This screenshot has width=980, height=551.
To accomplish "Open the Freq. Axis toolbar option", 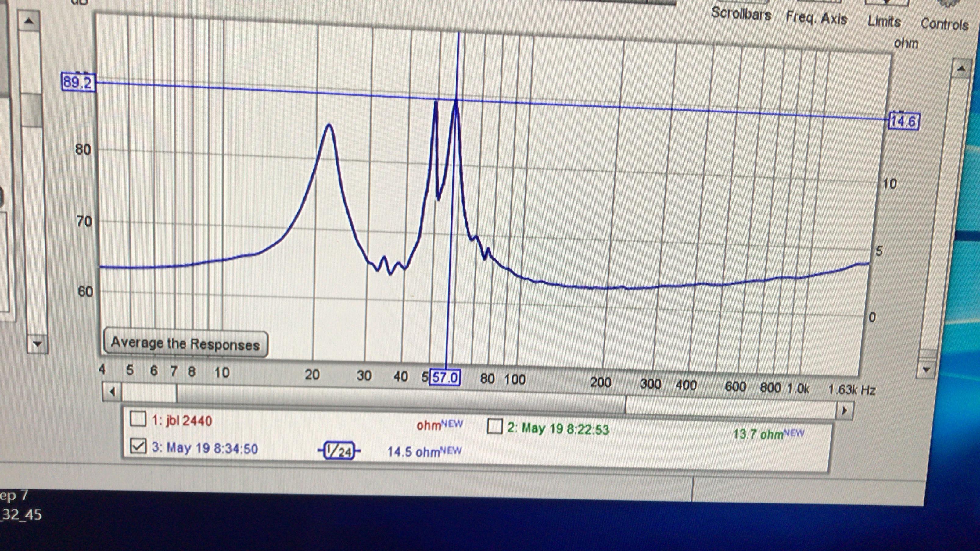I will (817, 18).
